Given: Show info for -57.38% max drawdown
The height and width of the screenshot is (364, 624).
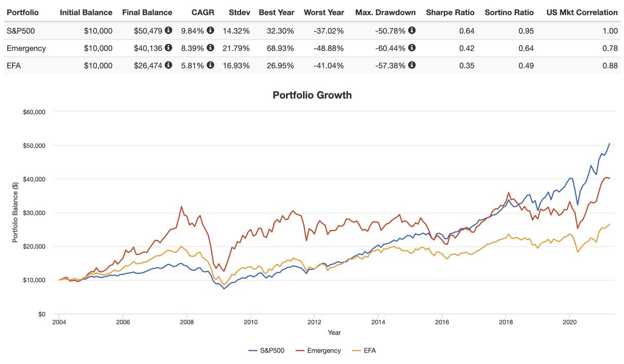Looking at the screenshot, I should point(412,66).
